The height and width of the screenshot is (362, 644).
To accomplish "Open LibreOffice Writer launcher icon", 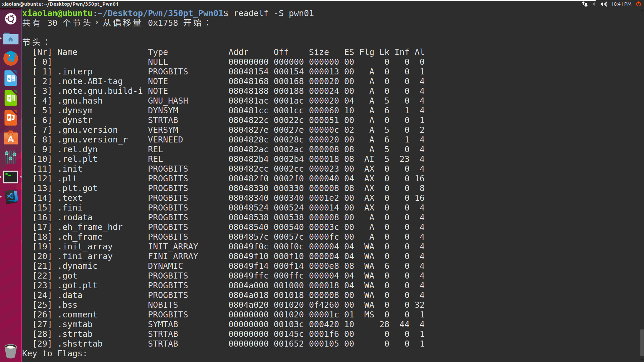I will tap(11, 78).
